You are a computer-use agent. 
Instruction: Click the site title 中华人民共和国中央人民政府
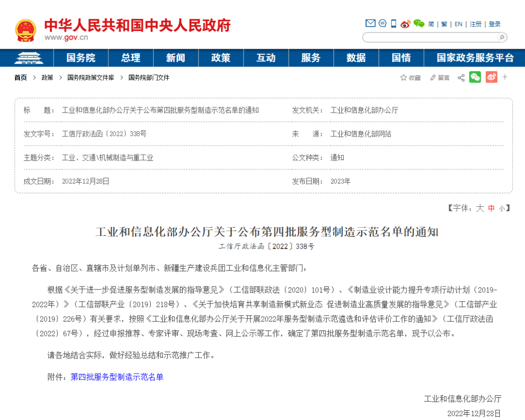[137, 25]
